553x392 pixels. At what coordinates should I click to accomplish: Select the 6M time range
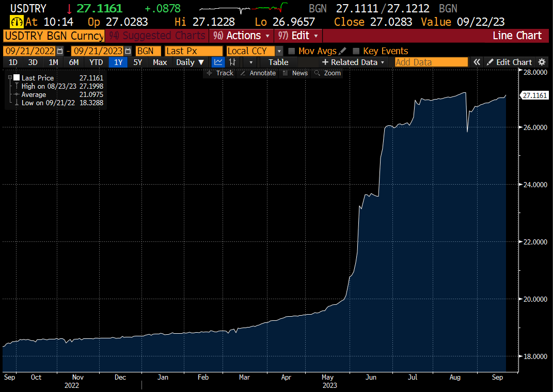[74, 62]
